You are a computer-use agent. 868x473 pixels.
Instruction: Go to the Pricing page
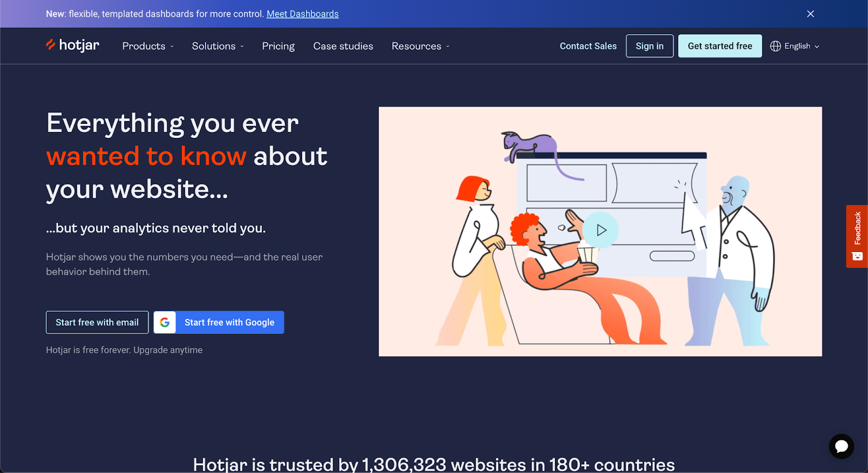(x=278, y=46)
